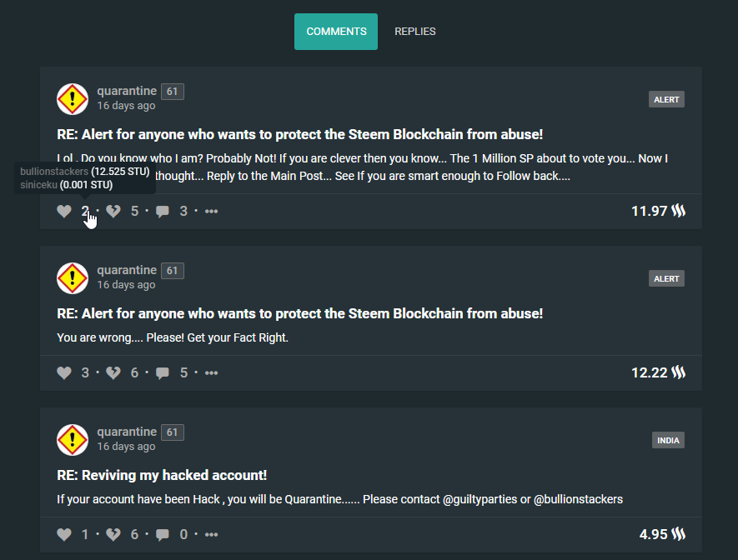Open replies bubble on the first comment

click(163, 212)
